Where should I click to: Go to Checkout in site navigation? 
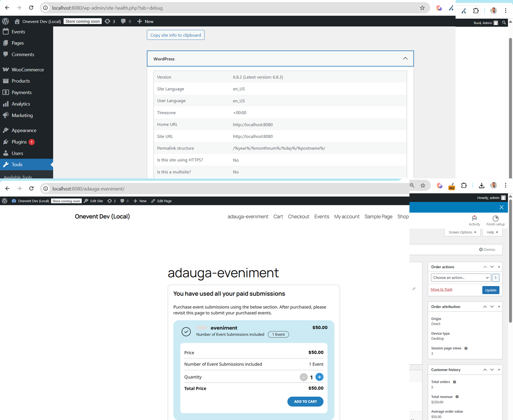(x=298, y=217)
